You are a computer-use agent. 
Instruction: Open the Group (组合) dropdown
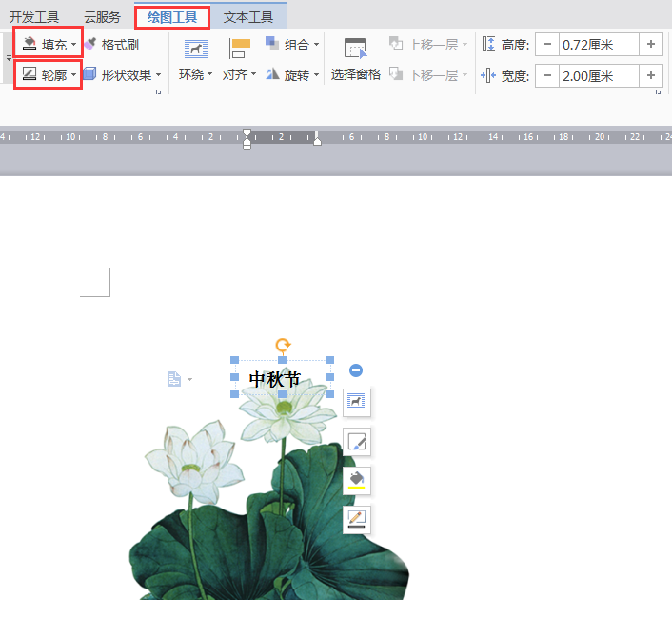pos(294,45)
